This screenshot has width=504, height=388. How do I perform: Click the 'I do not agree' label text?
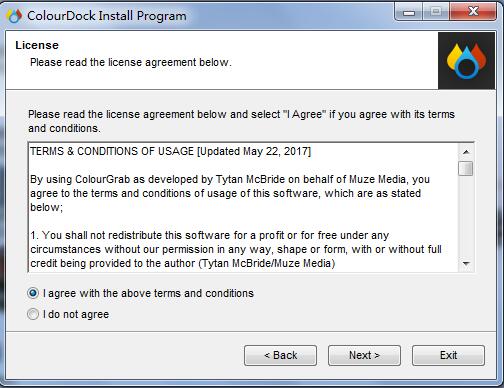(x=76, y=314)
